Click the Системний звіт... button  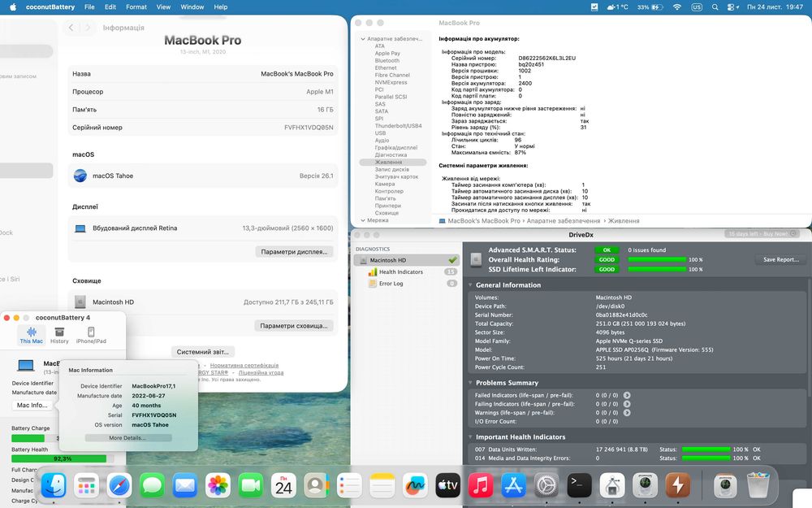(202, 352)
